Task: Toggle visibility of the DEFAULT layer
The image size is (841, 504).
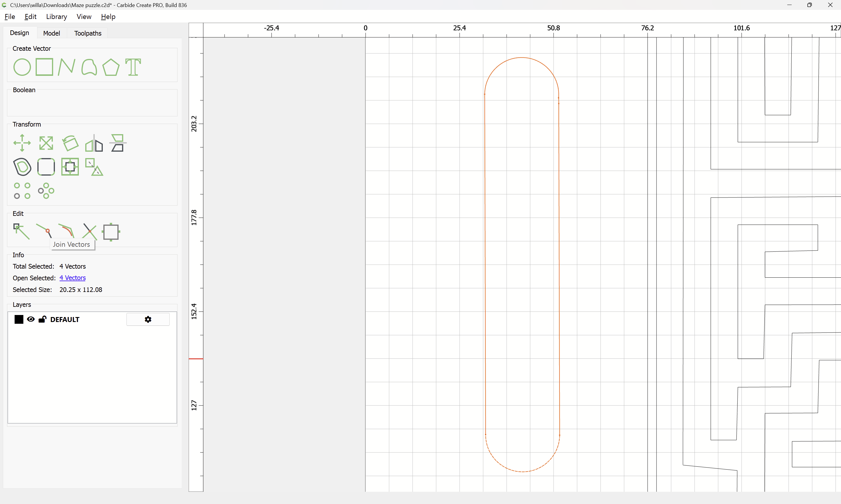Action: [31, 319]
